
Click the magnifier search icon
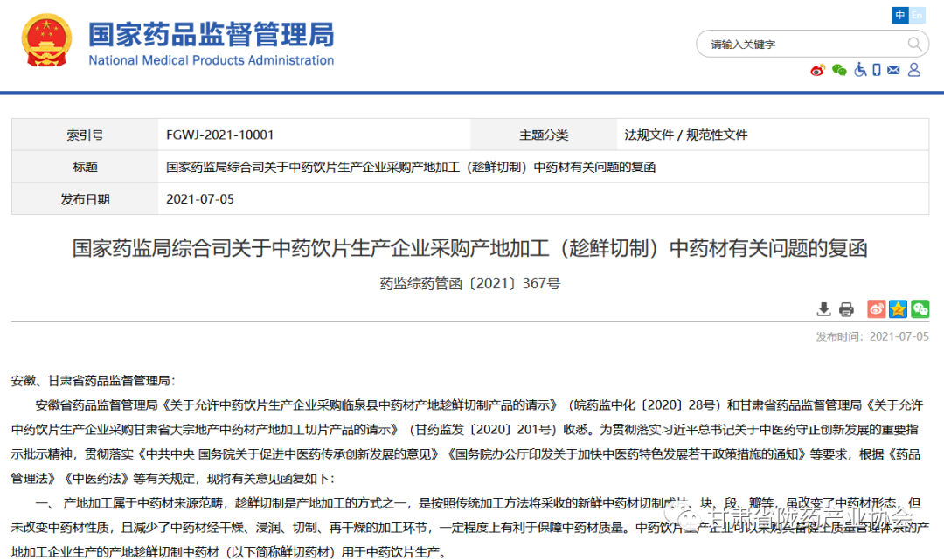click(914, 44)
